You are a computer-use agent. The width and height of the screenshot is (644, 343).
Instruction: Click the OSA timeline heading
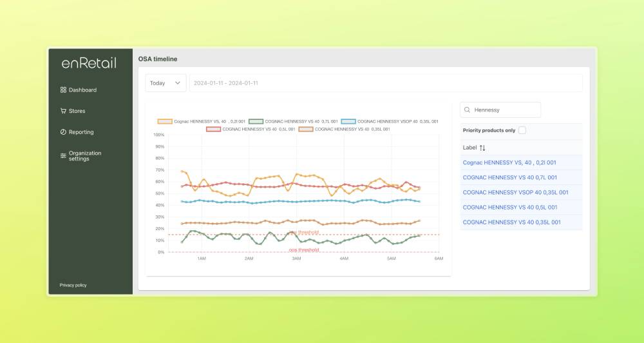click(158, 59)
